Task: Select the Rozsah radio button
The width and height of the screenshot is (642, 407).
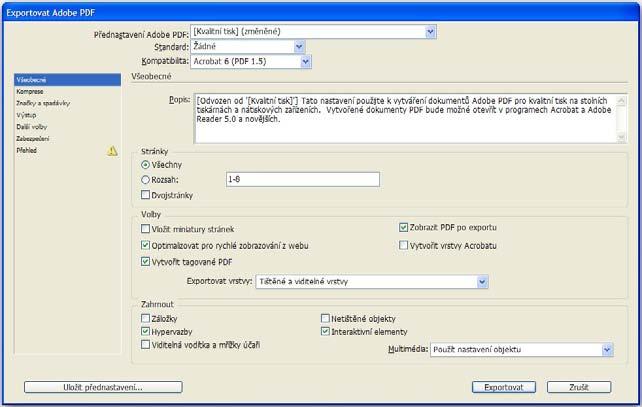Action: pos(145,180)
